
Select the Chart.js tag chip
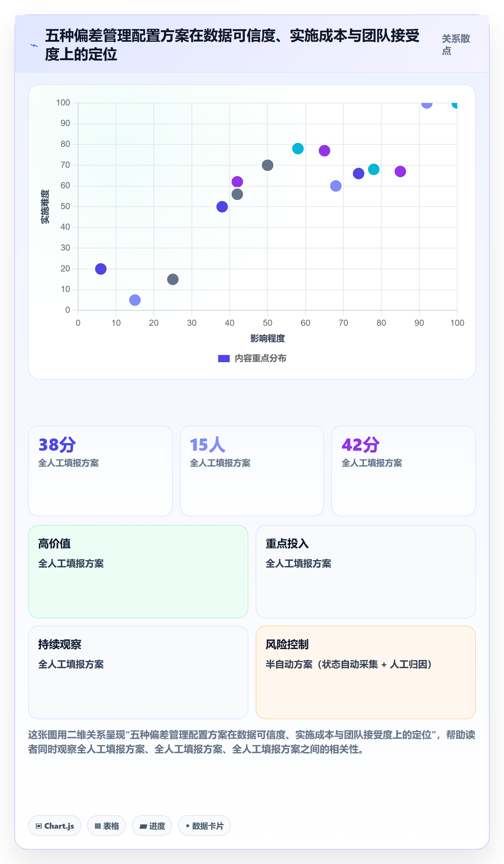(55, 826)
